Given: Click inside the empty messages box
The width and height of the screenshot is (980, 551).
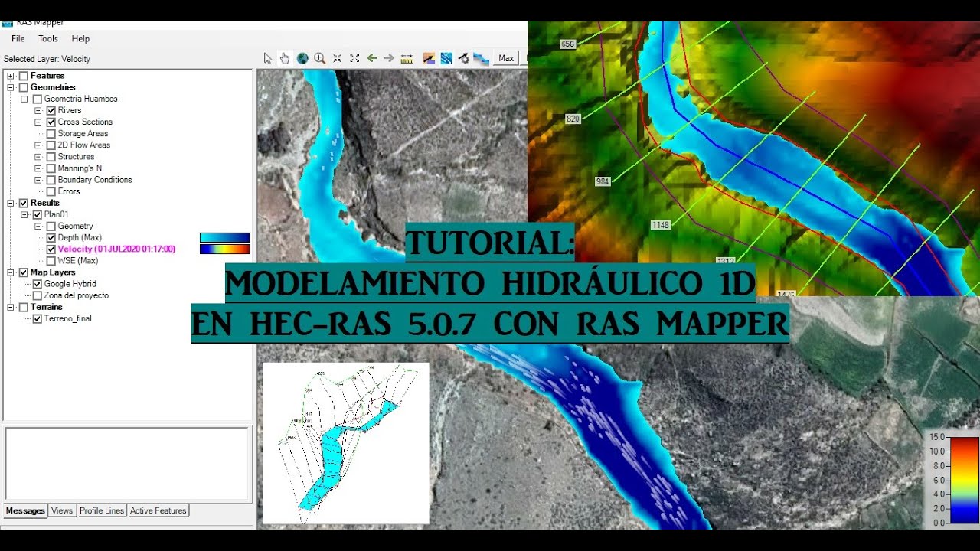Looking at the screenshot, I should click(127, 464).
